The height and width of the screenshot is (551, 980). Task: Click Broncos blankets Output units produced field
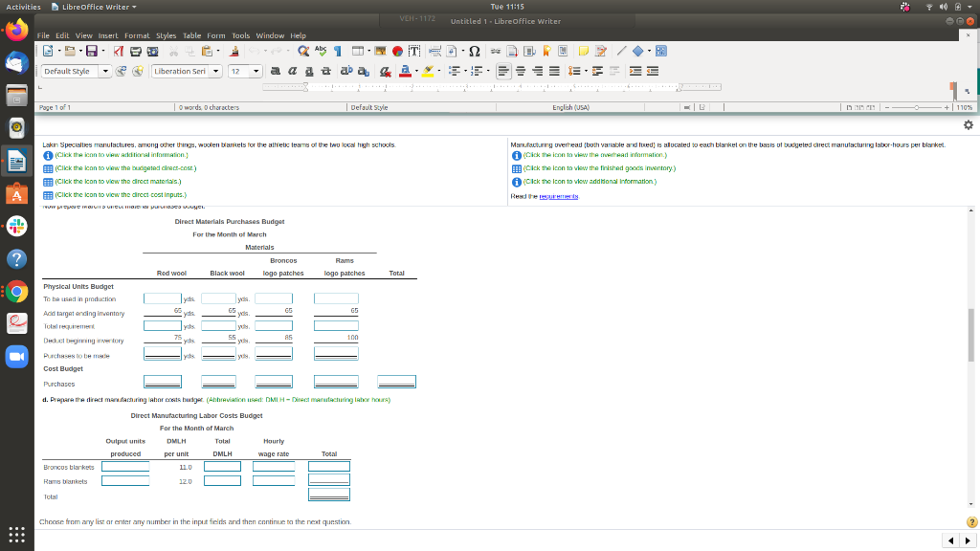click(x=125, y=467)
